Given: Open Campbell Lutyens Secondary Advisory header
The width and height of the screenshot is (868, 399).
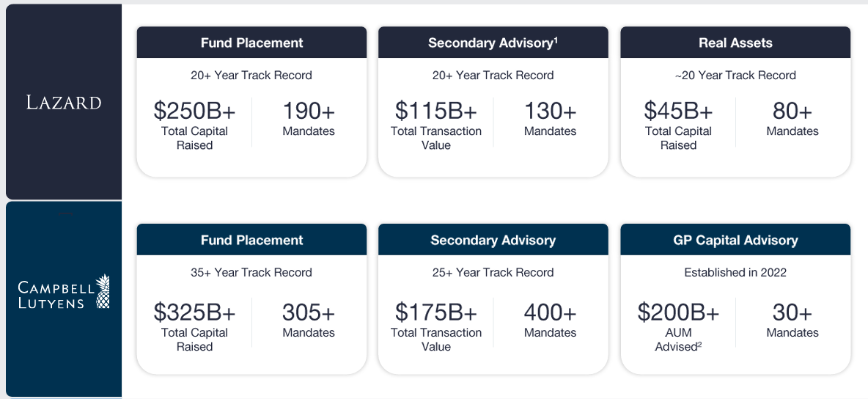Looking at the screenshot, I should click(493, 241).
